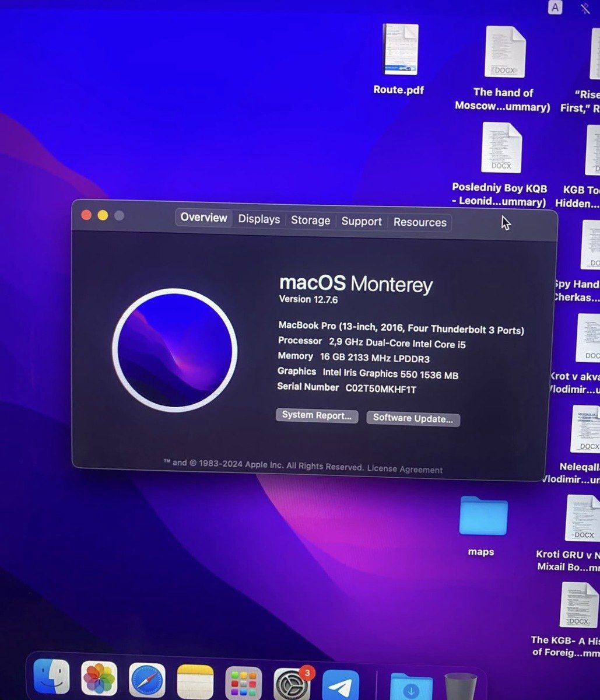Viewport: 600px width, 700px height.
Task: Select 'The hand of Moscow' DOCX file
Action: pos(505,51)
